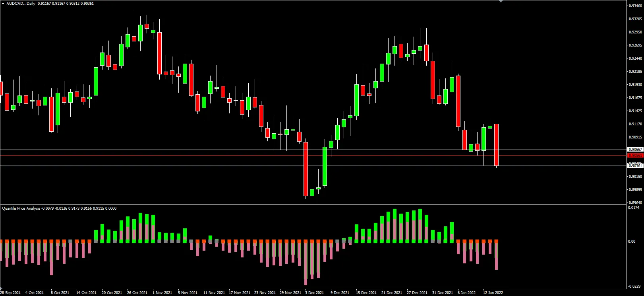Click 0.90150 on the price scale
The height and width of the screenshot is (296, 644).
click(x=636, y=177)
